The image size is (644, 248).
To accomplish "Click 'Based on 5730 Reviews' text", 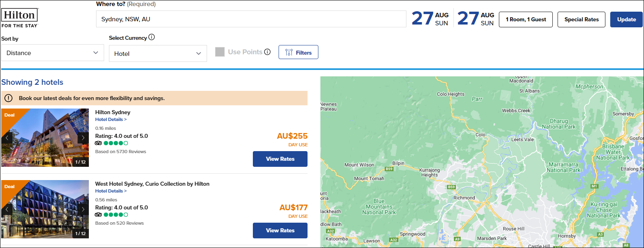I will tap(121, 152).
